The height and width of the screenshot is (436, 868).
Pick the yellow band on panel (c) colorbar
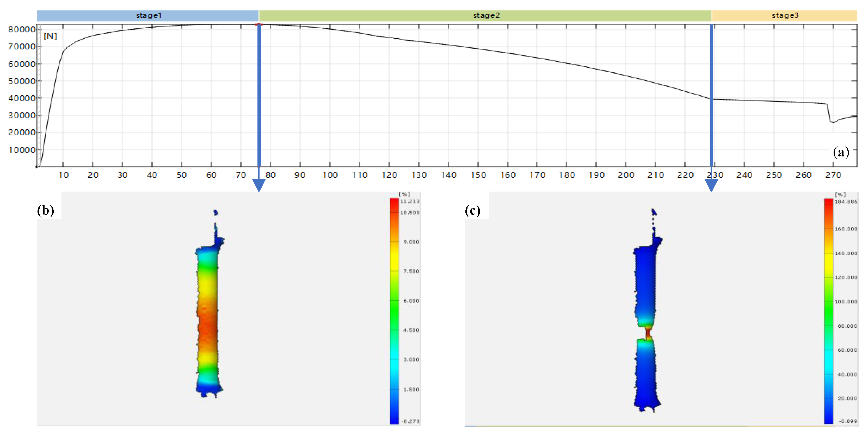click(828, 261)
